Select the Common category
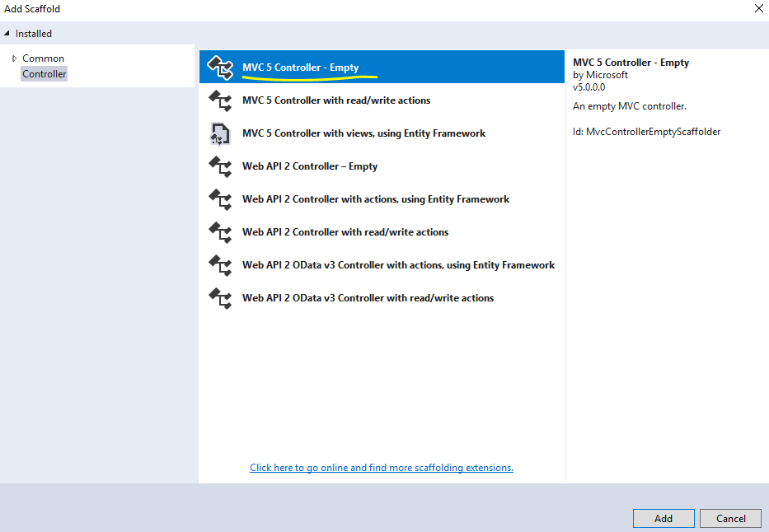This screenshot has width=769, height=532. click(43, 58)
